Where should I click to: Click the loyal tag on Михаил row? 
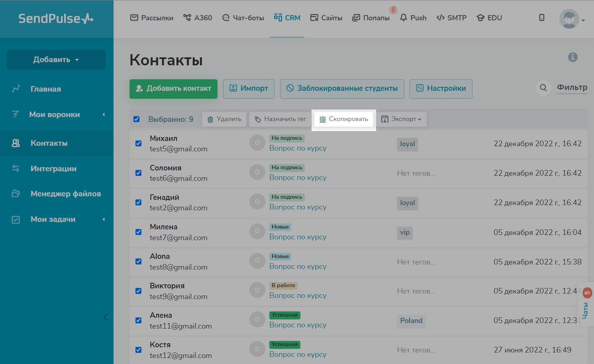[x=408, y=144]
